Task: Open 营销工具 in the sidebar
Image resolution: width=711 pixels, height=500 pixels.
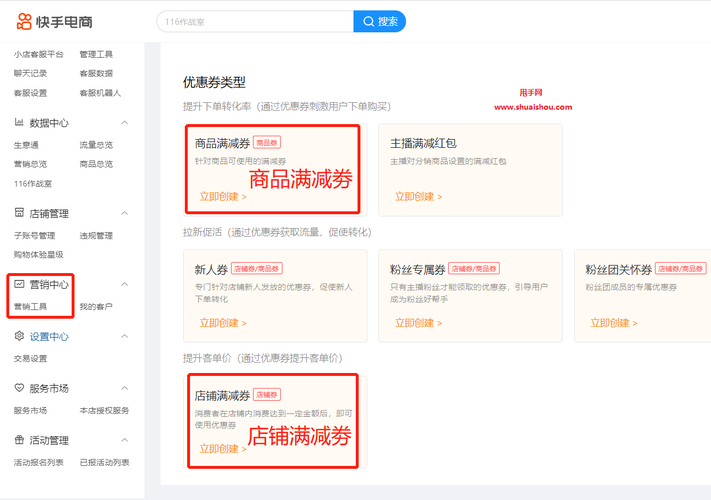Action: pos(30,307)
